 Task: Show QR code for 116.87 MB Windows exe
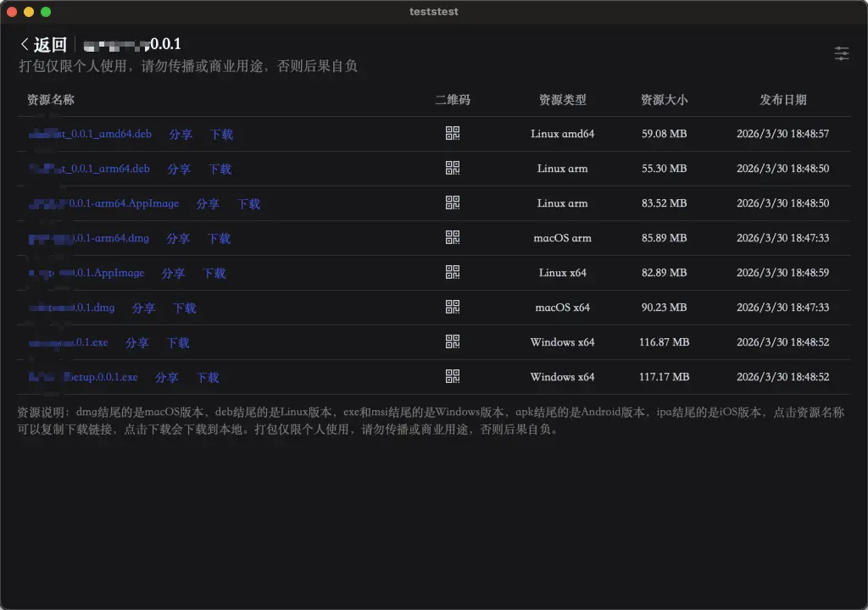(x=453, y=341)
